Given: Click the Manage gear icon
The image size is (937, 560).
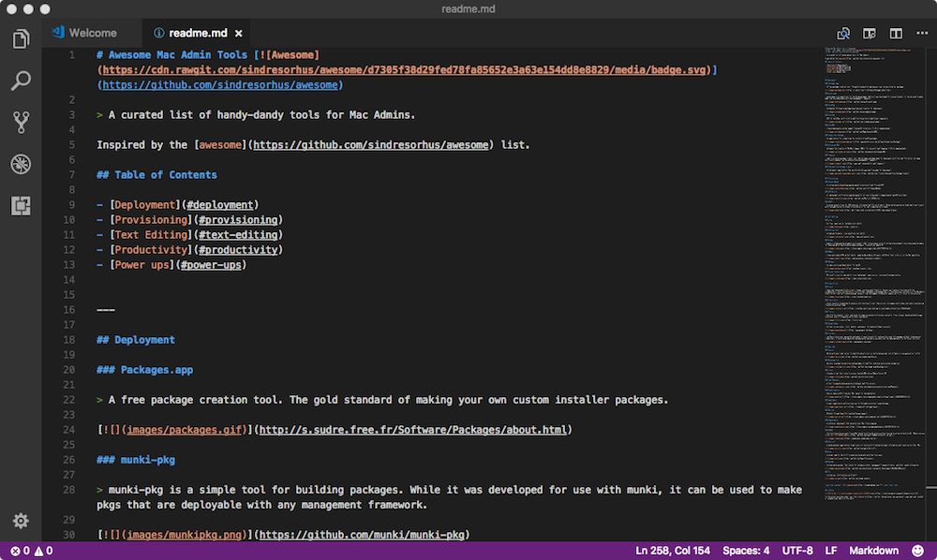Looking at the screenshot, I should click(21, 521).
